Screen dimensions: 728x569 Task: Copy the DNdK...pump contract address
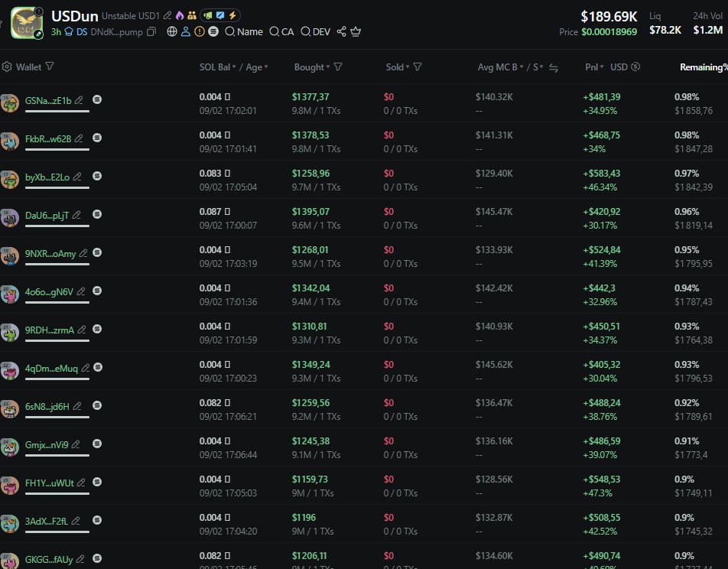pos(151,31)
